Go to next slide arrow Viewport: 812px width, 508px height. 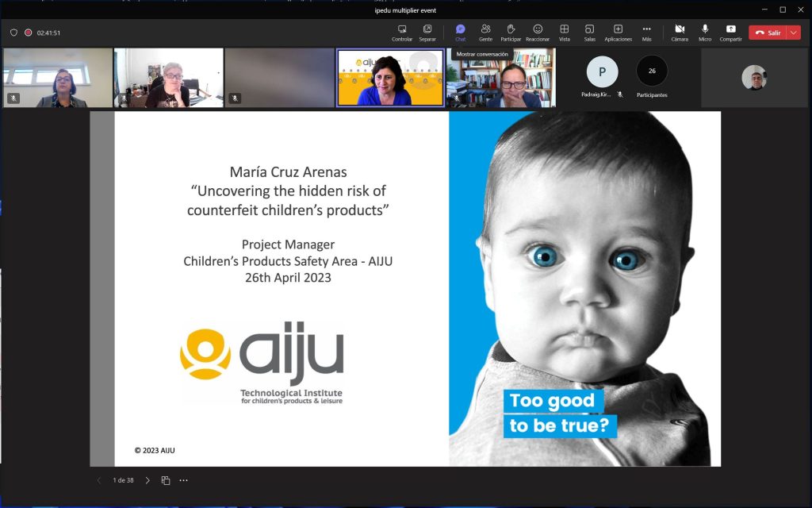tap(147, 480)
